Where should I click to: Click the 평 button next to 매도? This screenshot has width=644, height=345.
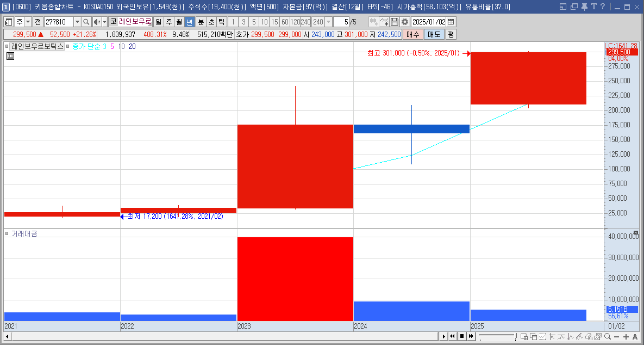[451, 34]
